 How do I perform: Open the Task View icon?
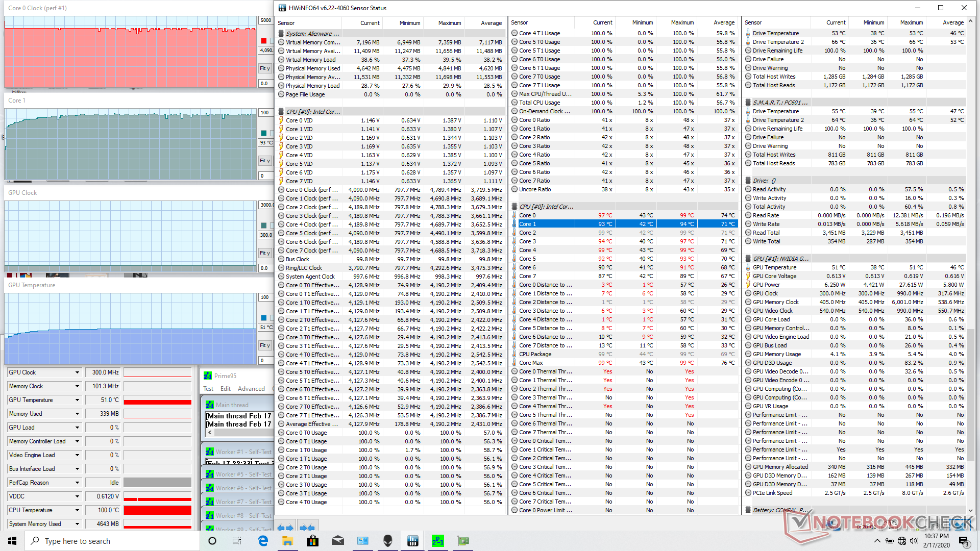click(x=237, y=541)
